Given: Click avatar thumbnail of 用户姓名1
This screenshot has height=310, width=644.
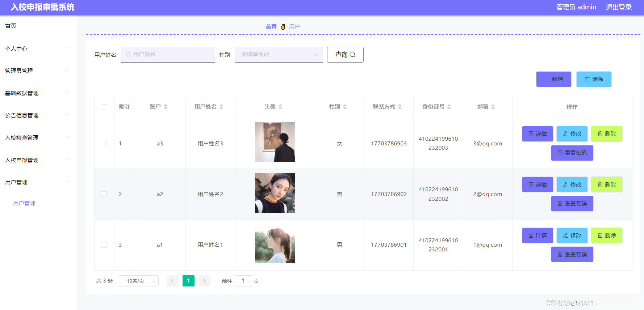Looking at the screenshot, I should click(x=275, y=243).
